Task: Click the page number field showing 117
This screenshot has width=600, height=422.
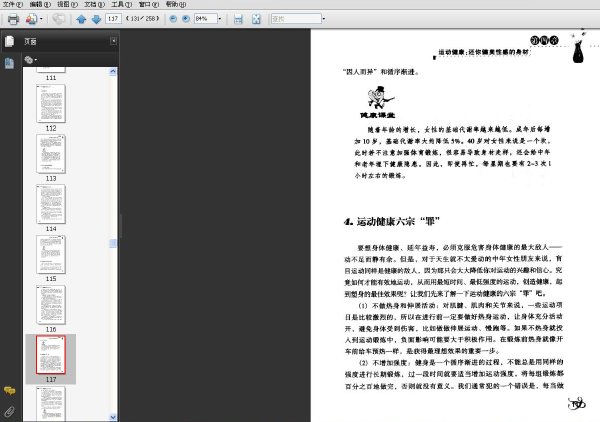Action: (x=113, y=18)
